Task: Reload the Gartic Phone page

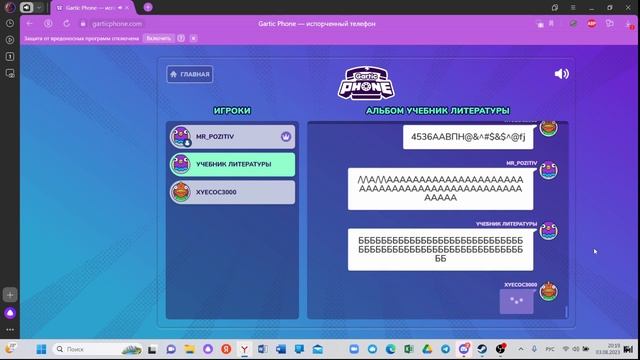Action: 67,24
